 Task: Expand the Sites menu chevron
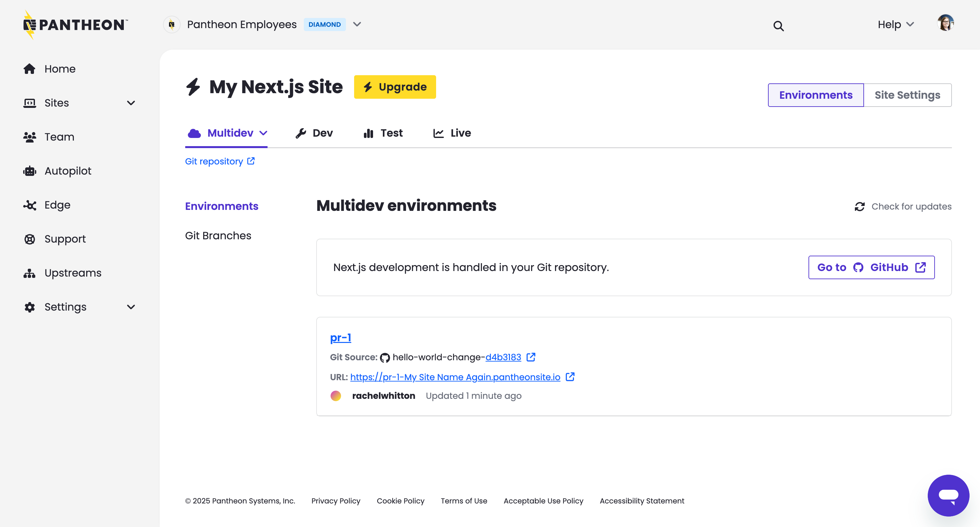(131, 103)
